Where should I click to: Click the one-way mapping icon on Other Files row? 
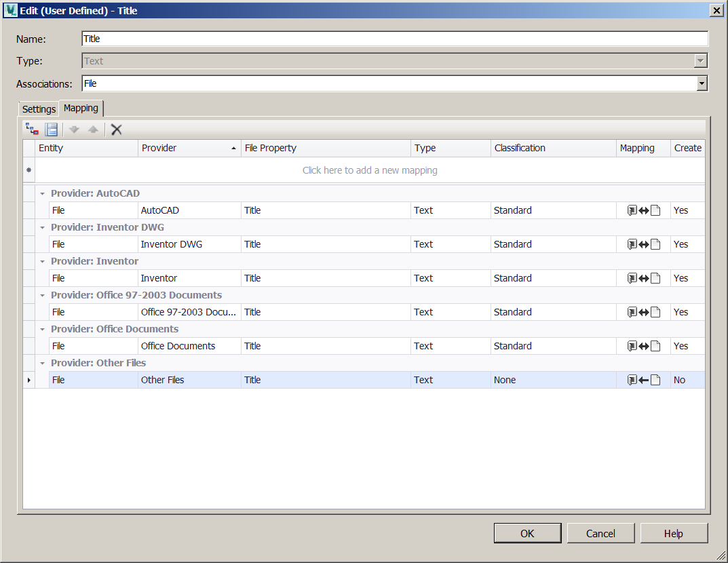643,380
